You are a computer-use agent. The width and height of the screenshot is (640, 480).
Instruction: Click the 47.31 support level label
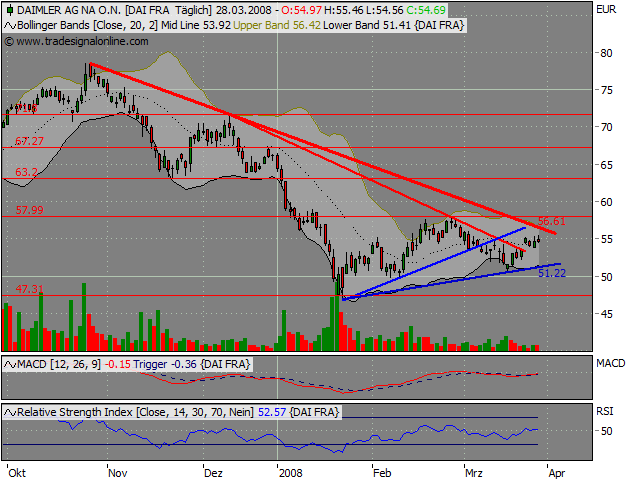click(29, 289)
